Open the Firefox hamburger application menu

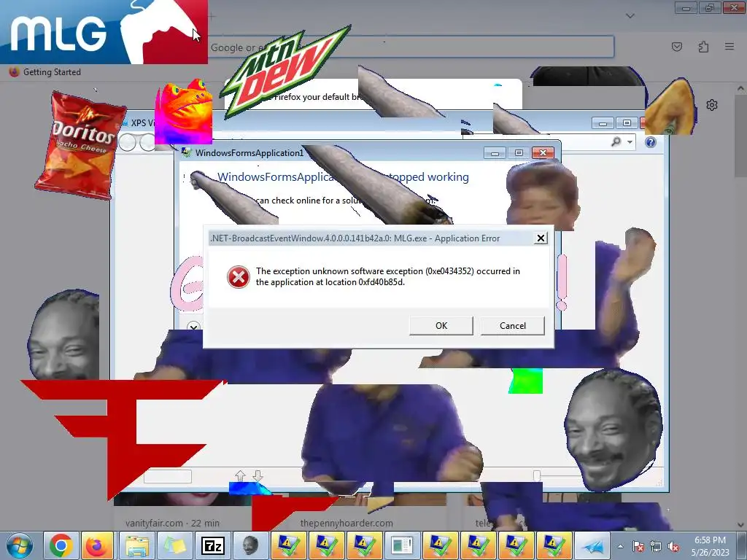point(729,47)
